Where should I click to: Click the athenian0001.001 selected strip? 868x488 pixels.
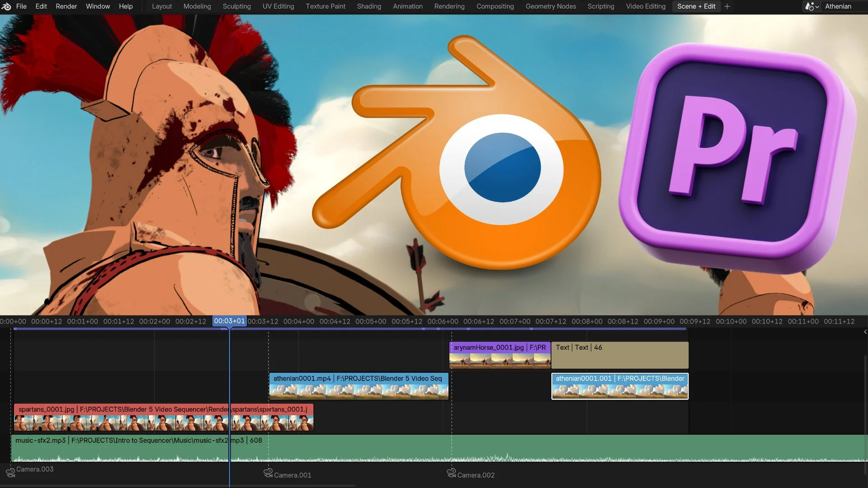619,386
